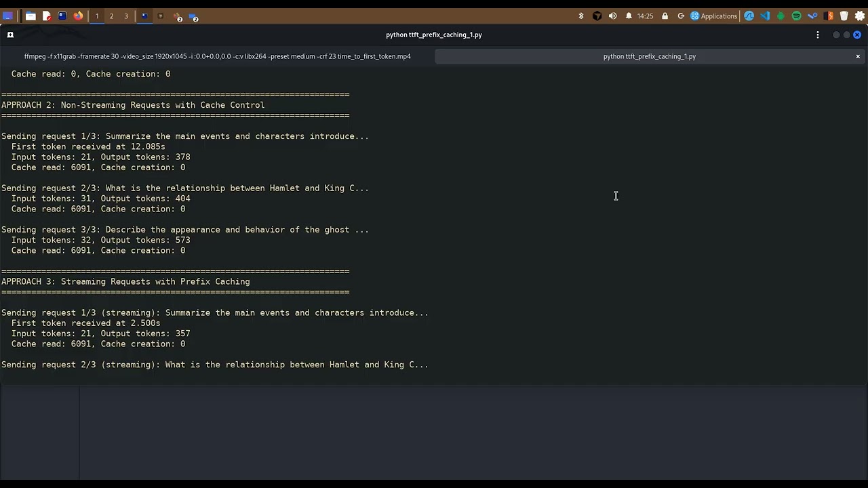
Task: Switch to python ttft_prefix_caching_1.py tab
Action: (649, 56)
